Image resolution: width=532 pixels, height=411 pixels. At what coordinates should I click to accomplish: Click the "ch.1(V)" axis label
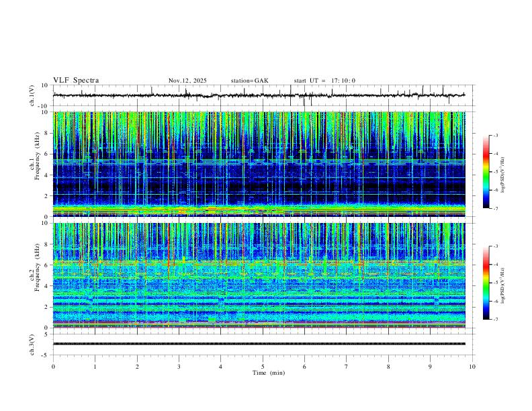32,95
